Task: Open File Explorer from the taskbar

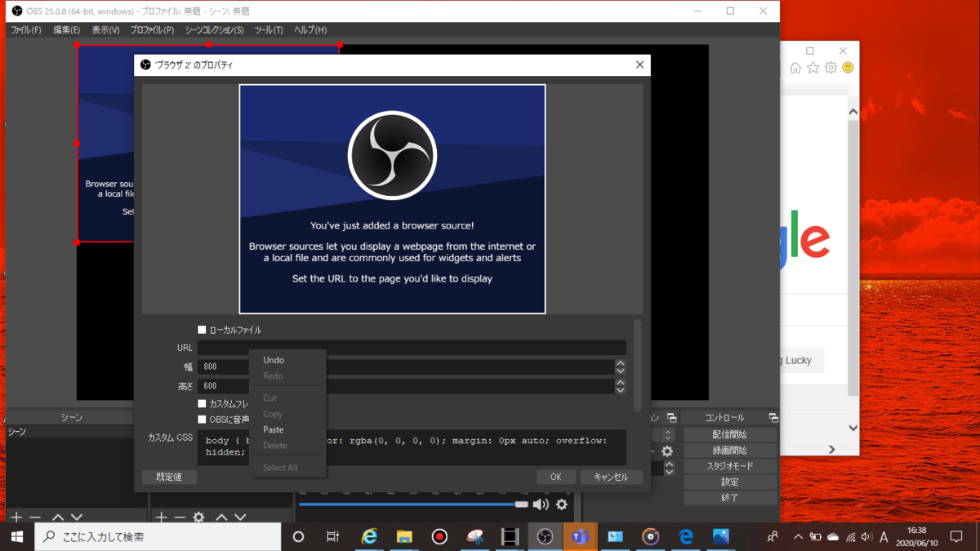Action: click(x=404, y=536)
